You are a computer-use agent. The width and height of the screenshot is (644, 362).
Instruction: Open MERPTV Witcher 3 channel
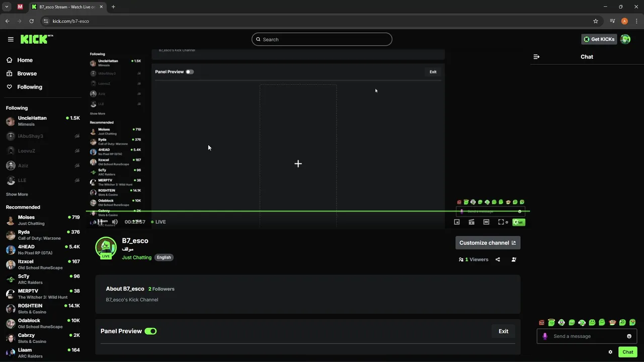click(43, 294)
